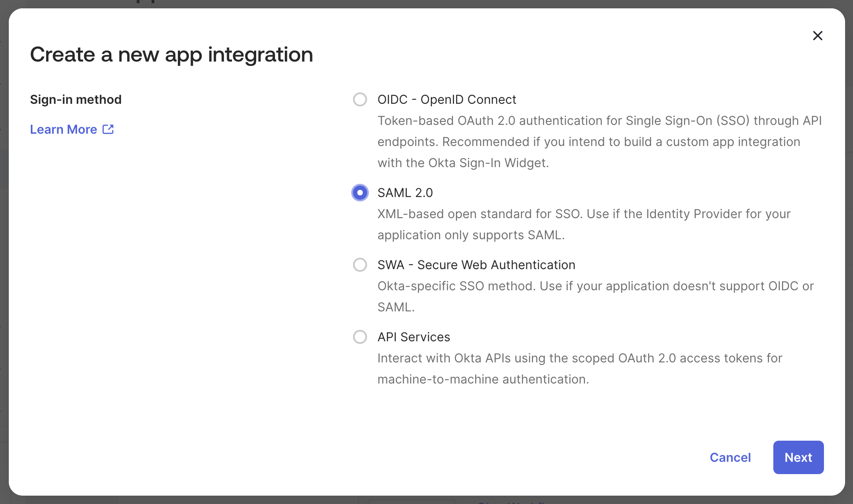Choose SWA - Secure Web Authentication
The width and height of the screenshot is (853, 504).
coord(360,265)
